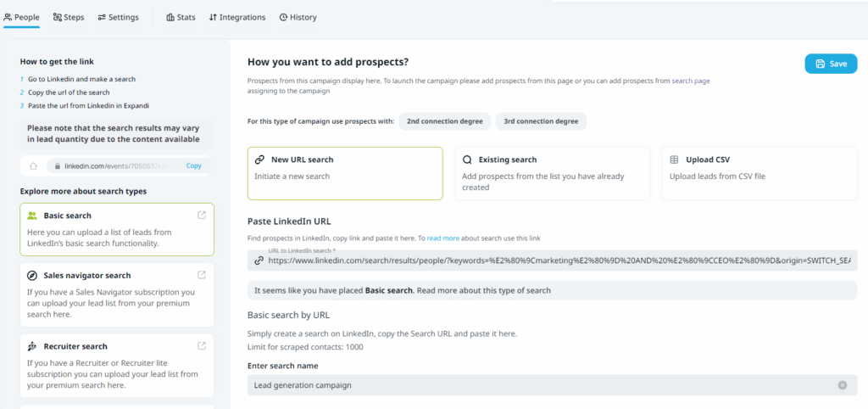Viewport: 868px width, 409px height.
Task: Select the New URL search option
Action: tap(345, 173)
